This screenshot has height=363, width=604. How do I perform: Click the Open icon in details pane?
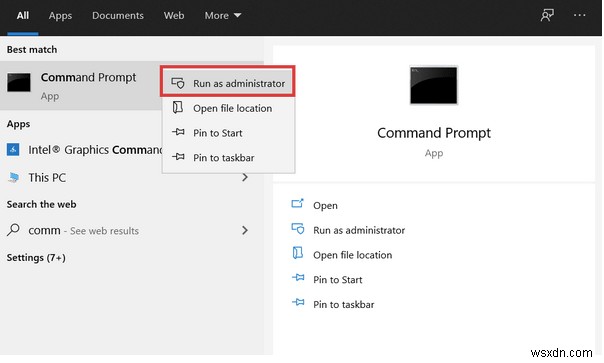[x=297, y=203]
